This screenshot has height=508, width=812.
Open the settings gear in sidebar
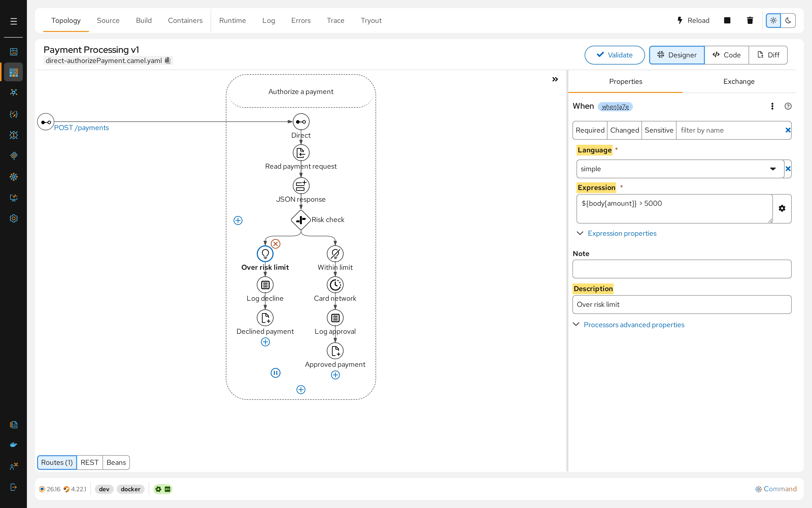(x=13, y=218)
